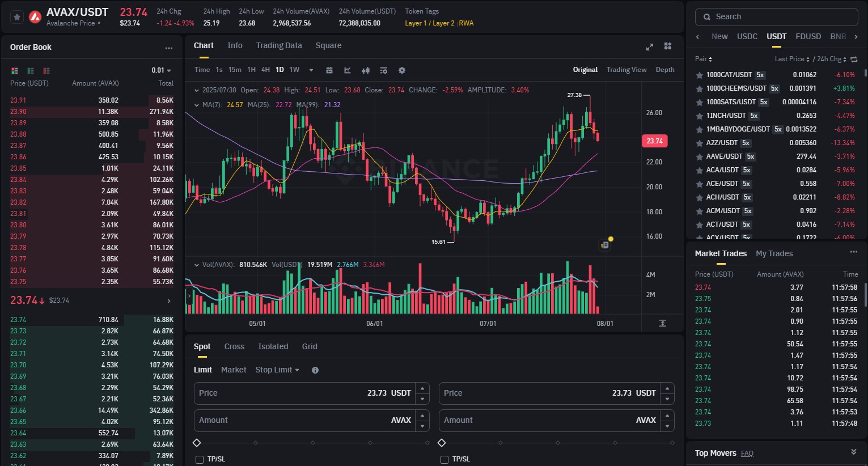Screen dimensions: 868x466
Task: Favorite the AAVE/USDT pair star
Action: (700, 156)
